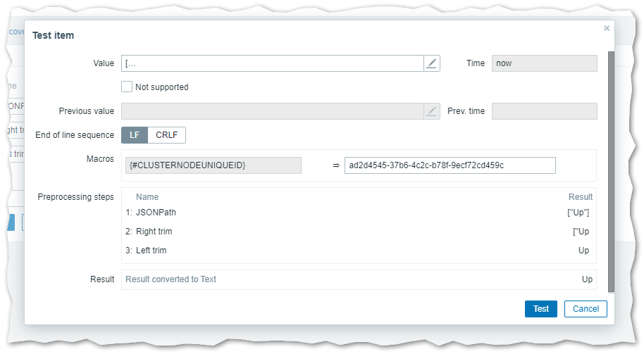Click the pencil icon beside the Value field
644x354 pixels.
tap(432, 63)
